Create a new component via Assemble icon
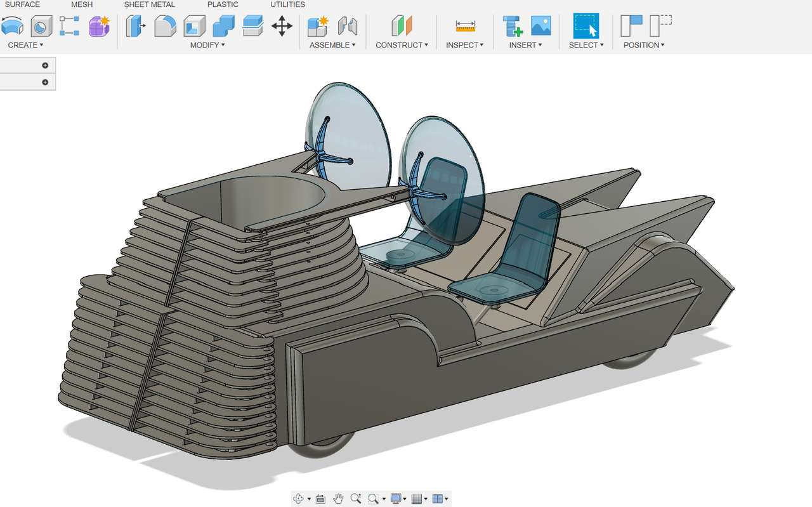Viewport: 812px width, 507px height. click(x=317, y=27)
